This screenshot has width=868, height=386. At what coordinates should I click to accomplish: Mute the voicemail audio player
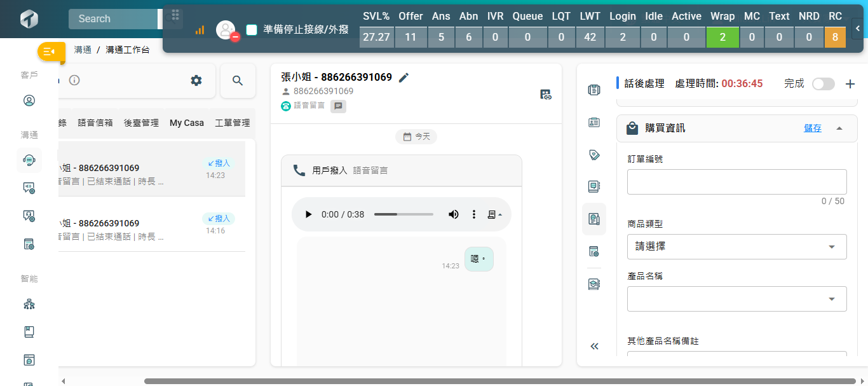tap(453, 214)
